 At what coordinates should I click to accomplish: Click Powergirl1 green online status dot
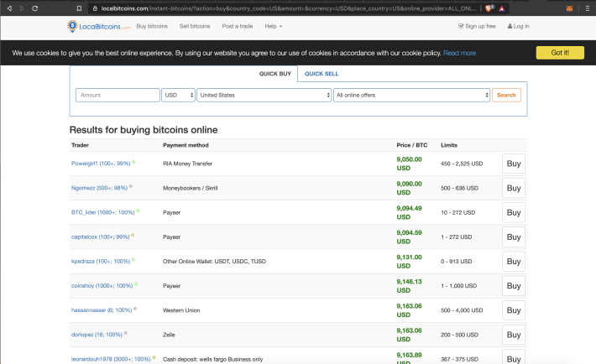point(133,162)
